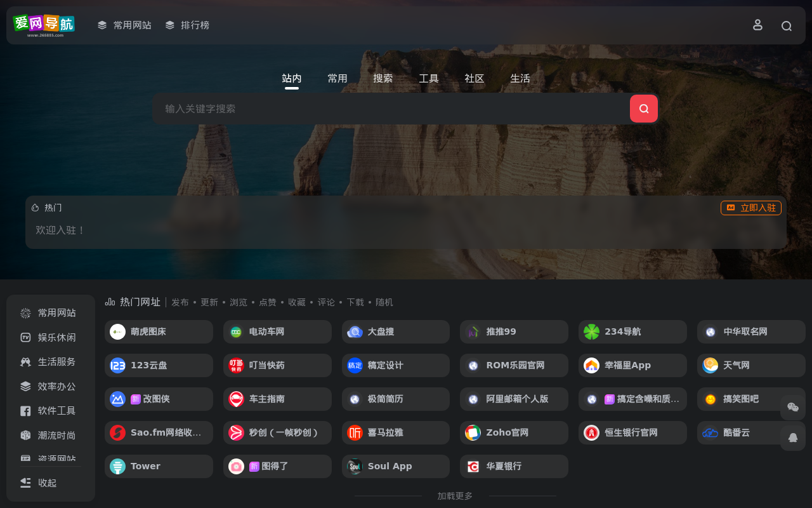This screenshot has width=812, height=508.
Task: Click the 潮流时尚 globe icon in sidebar
Action: tap(25, 435)
